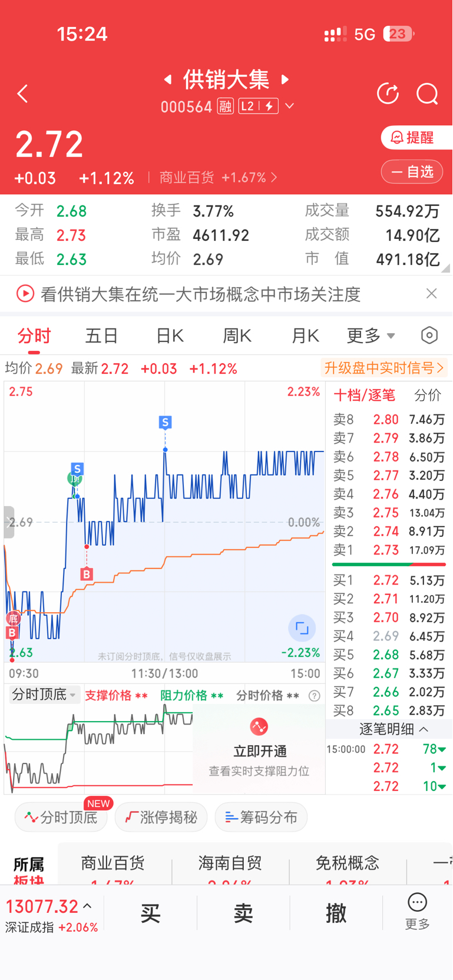The image size is (453, 980).
Task: Open the 筹码分布 feature chip
Action: point(261,818)
